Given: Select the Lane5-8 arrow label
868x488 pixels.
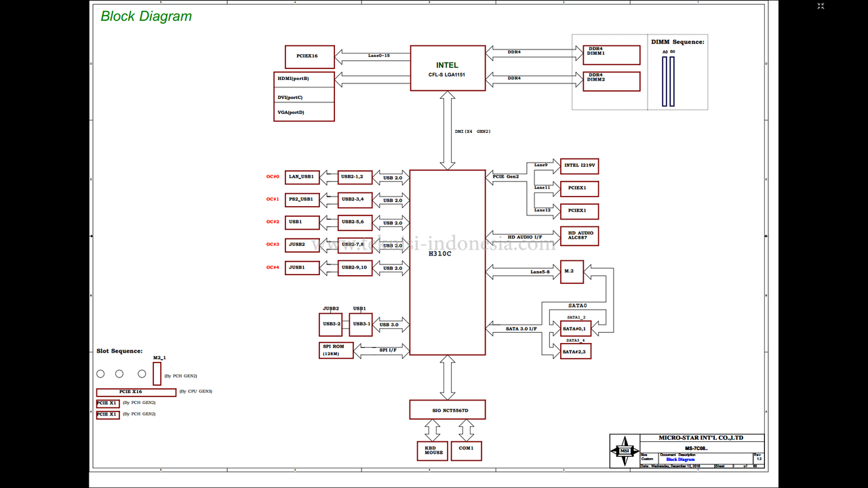Looking at the screenshot, I should coord(542,272).
